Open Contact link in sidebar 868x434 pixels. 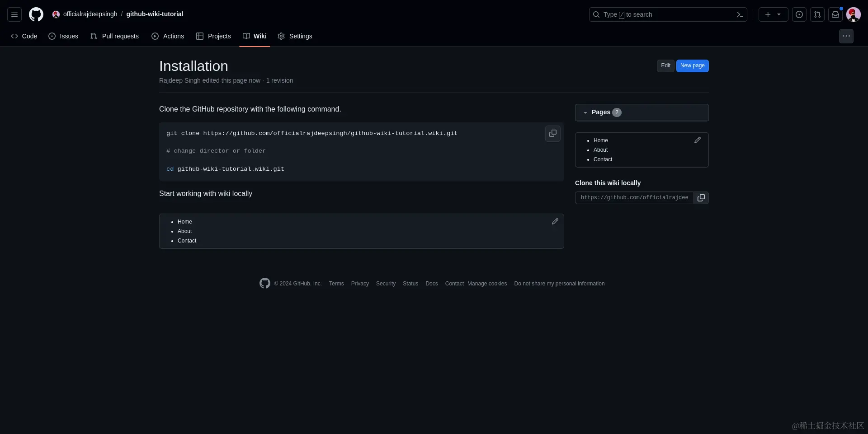(x=603, y=159)
